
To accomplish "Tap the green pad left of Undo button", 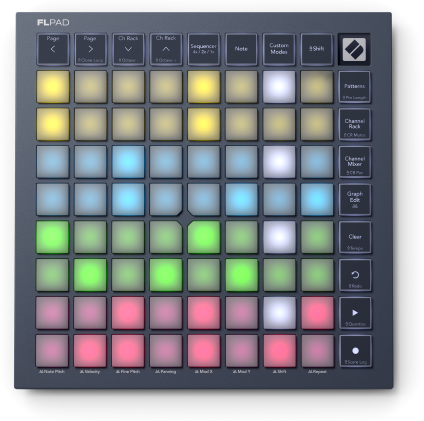I will [317, 275].
